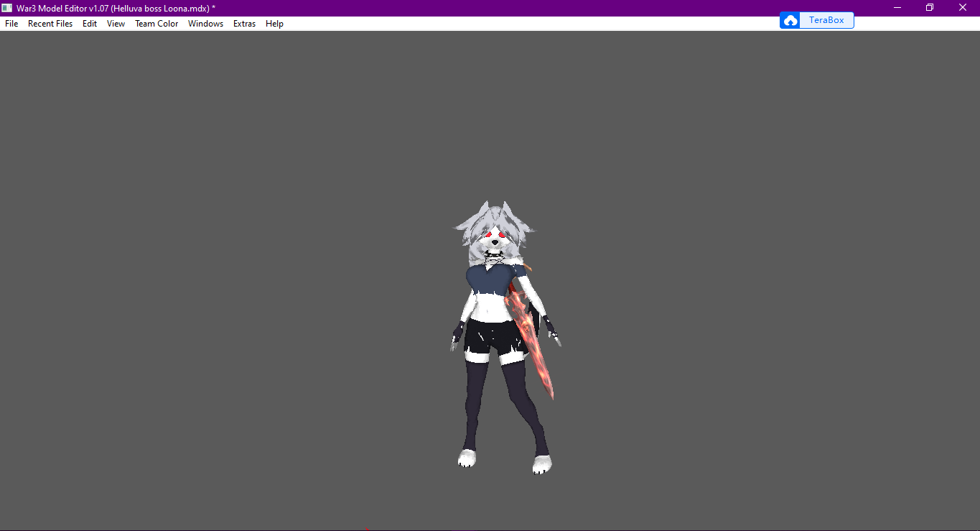
Task: Open the Team Color menu
Action: (157, 24)
